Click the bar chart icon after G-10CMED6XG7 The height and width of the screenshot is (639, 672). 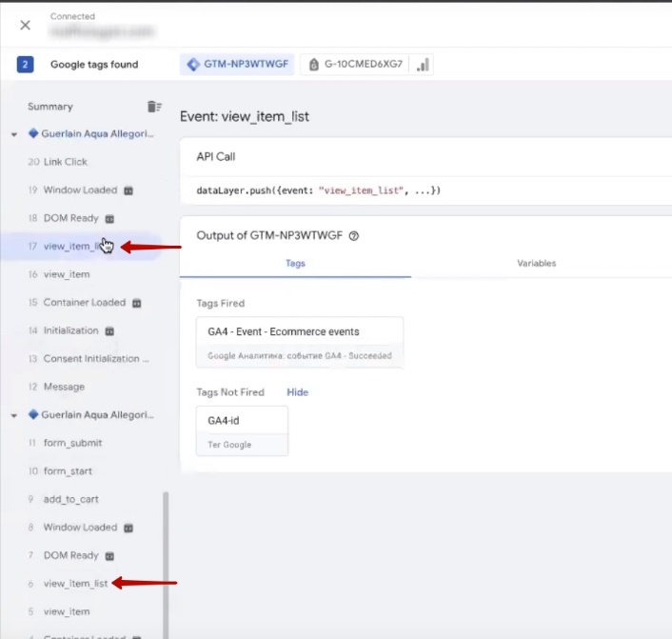[x=423, y=65]
